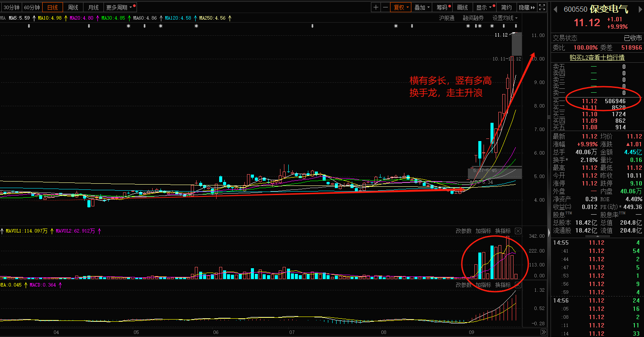Screen dimensions: 644x337
Task: Zoom in chart with plus icon
Action: (x=376, y=7)
